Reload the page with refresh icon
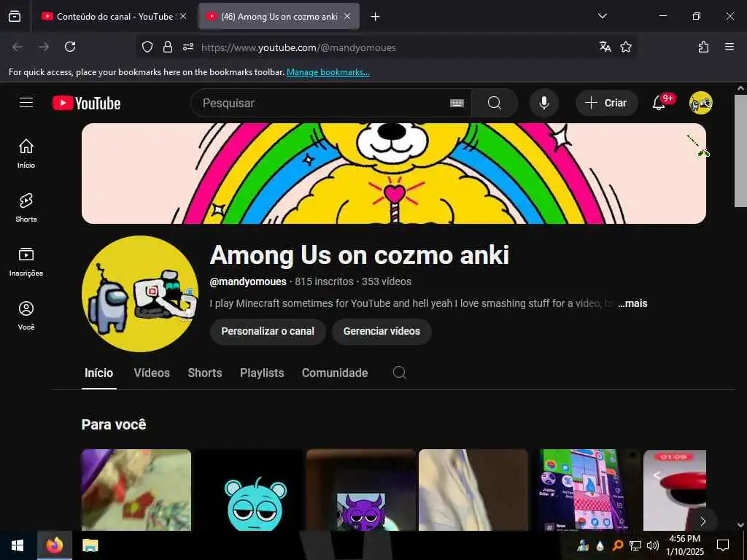 pos(70,47)
